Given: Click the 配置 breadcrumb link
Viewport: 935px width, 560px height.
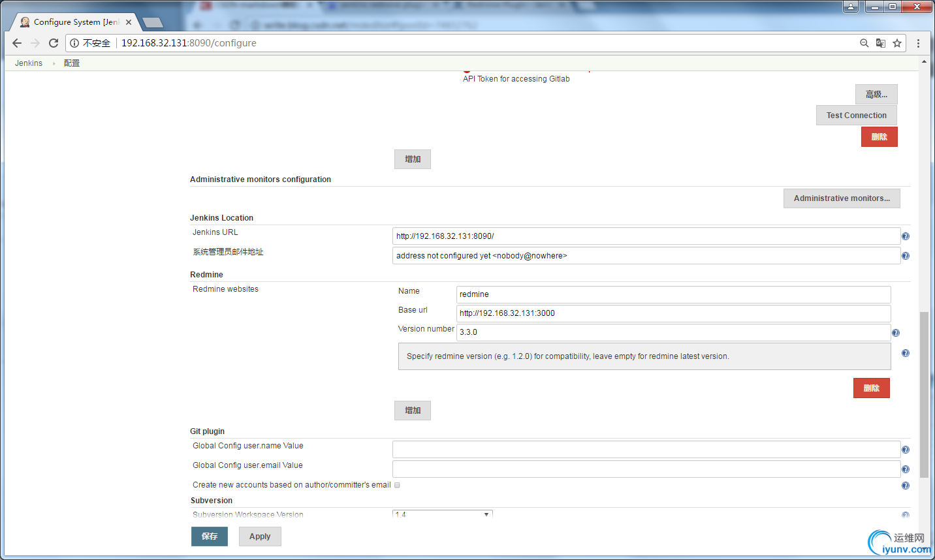Looking at the screenshot, I should tap(72, 63).
